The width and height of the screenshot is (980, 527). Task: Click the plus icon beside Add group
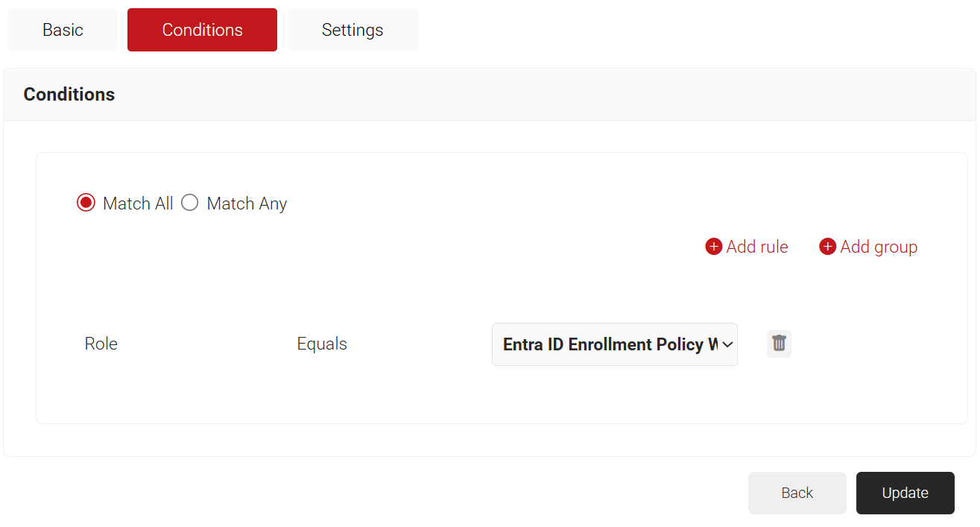click(827, 247)
